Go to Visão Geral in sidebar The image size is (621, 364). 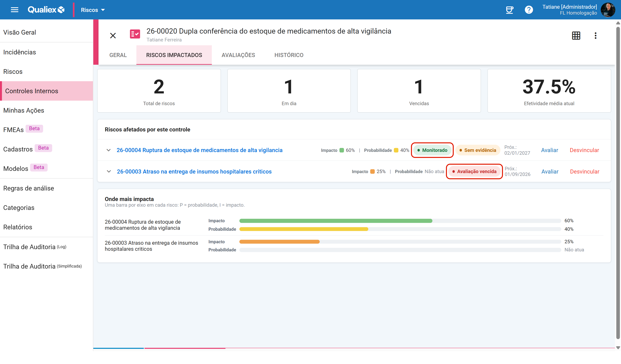(x=46, y=32)
